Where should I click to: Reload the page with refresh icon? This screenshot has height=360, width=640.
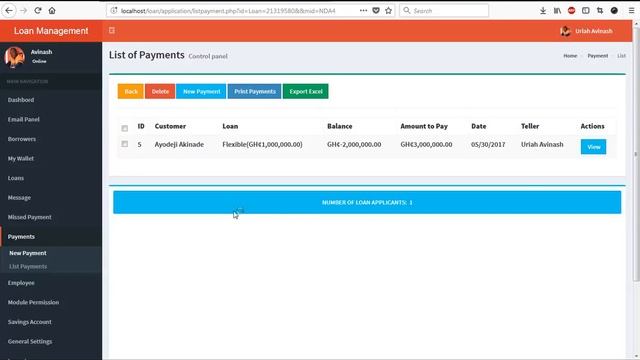(38, 11)
